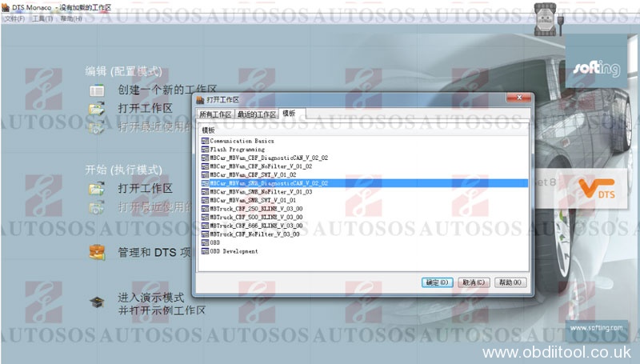
Task: Click 管理和 DTS 项目 link
Action: click(154, 253)
